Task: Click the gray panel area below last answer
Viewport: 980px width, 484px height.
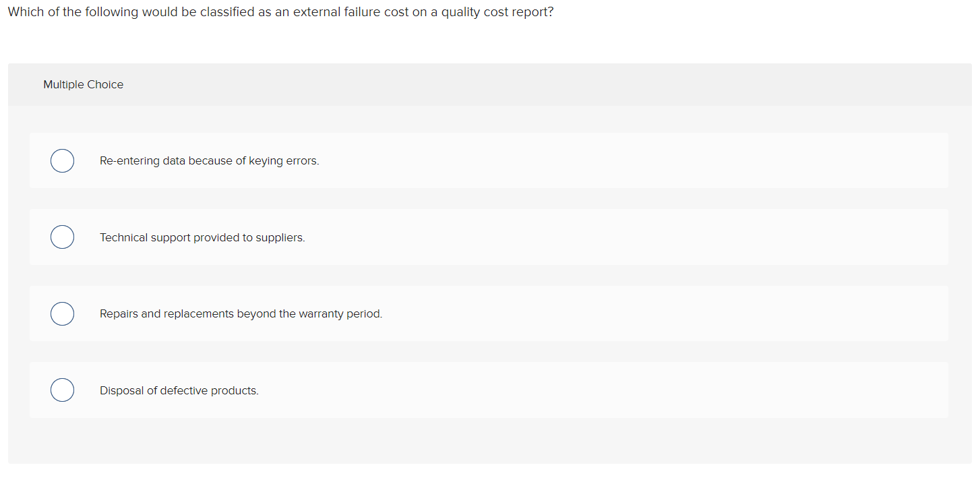Action: click(x=490, y=440)
